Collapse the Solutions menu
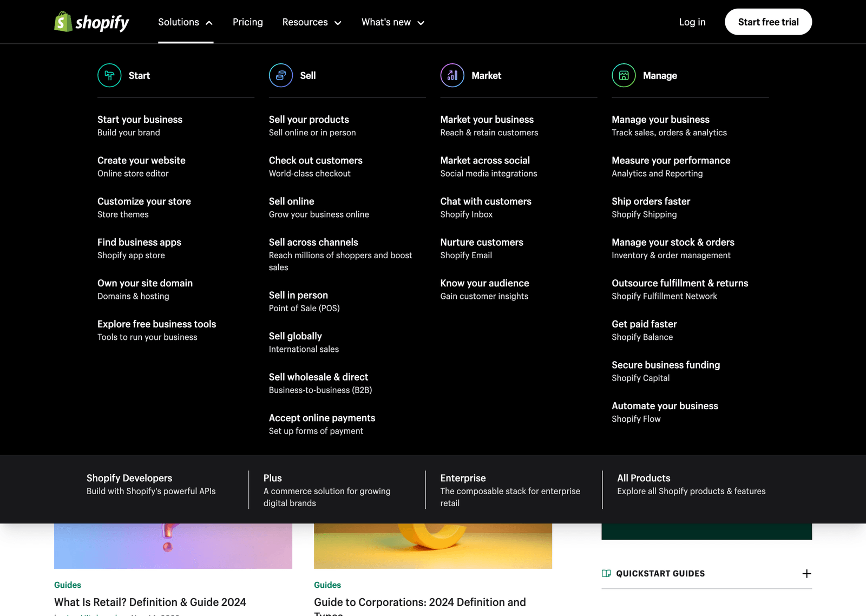This screenshot has height=616, width=866. [x=186, y=22]
